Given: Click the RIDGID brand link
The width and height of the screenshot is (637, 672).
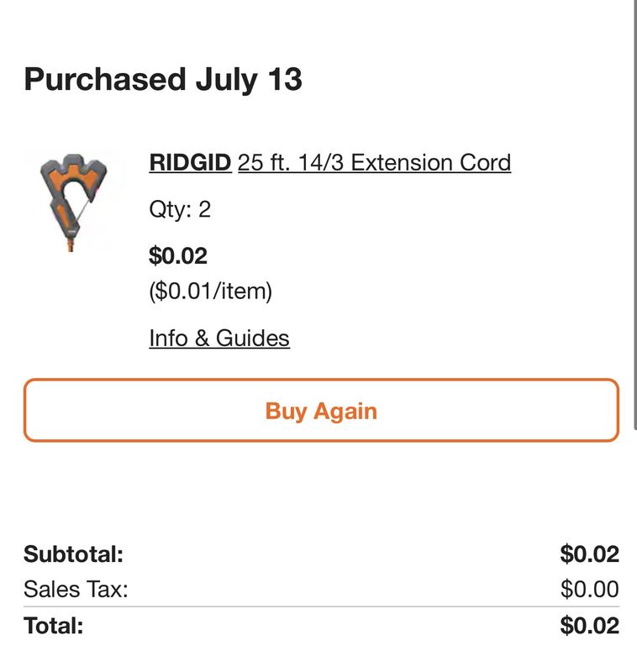Looking at the screenshot, I should 190,163.
